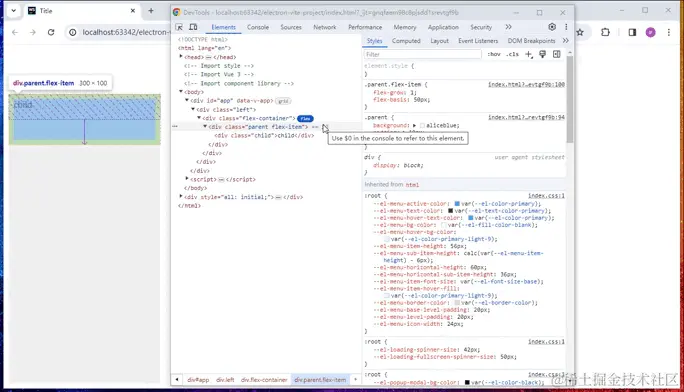The width and height of the screenshot is (684, 392).
Task: Expand the background shorthand property arrow
Action: [414, 125]
